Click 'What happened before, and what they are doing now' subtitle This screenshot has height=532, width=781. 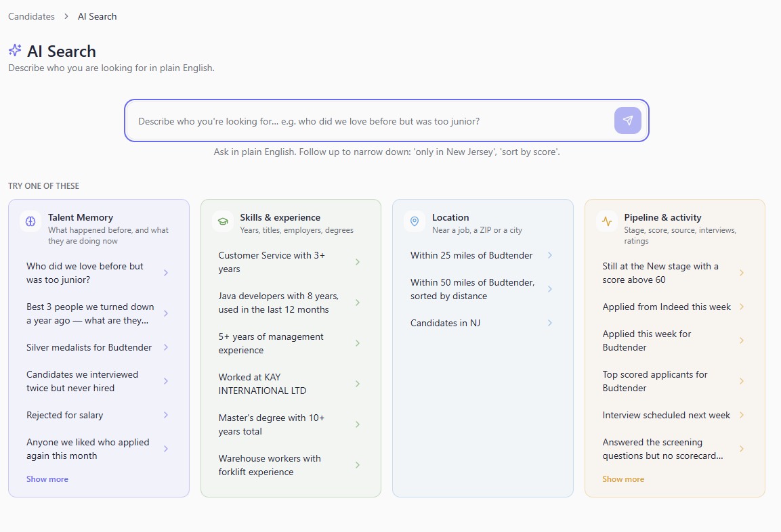[108, 236]
